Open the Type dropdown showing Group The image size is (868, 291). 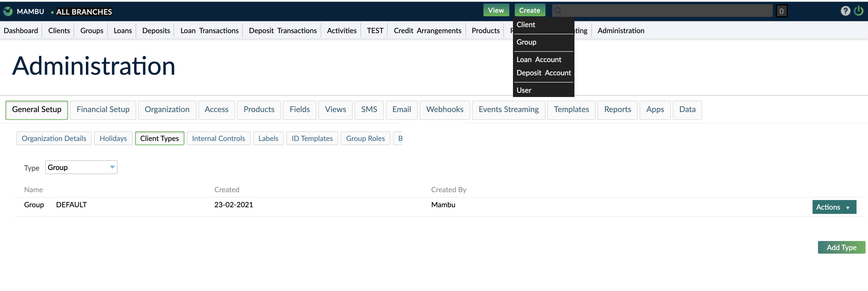point(81,167)
